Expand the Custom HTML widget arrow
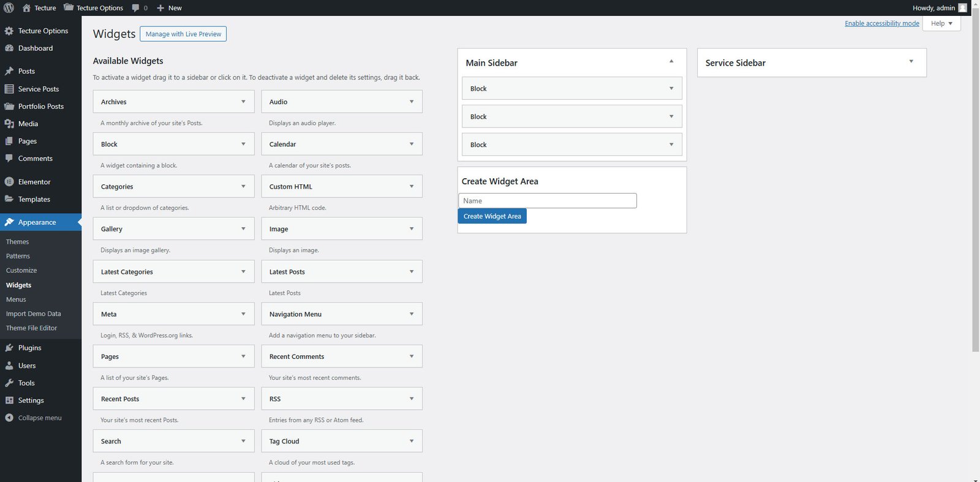This screenshot has width=980, height=482. (412, 187)
